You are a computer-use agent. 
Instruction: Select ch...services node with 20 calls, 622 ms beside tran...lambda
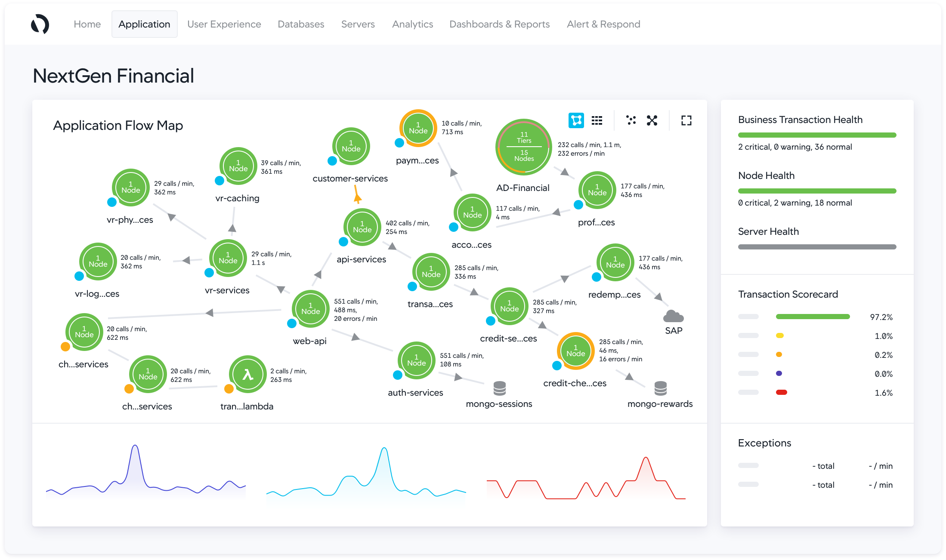click(x=148, y=374)
